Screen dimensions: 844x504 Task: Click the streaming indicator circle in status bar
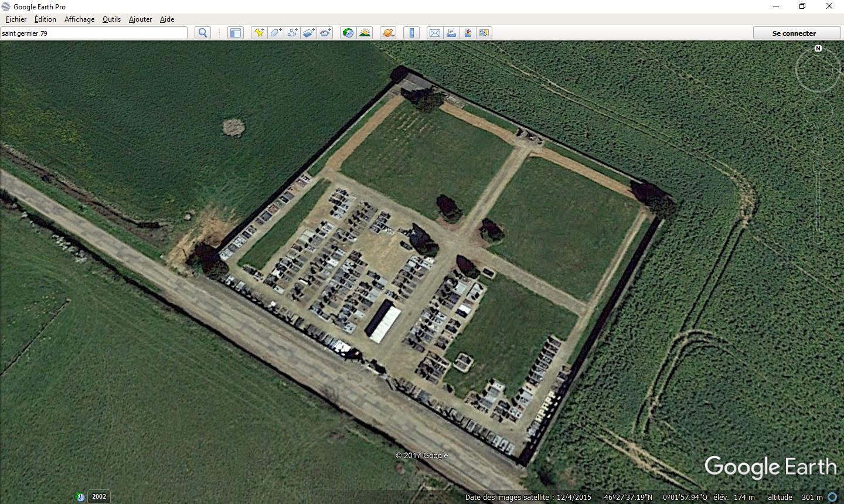[x=832, y=497]
